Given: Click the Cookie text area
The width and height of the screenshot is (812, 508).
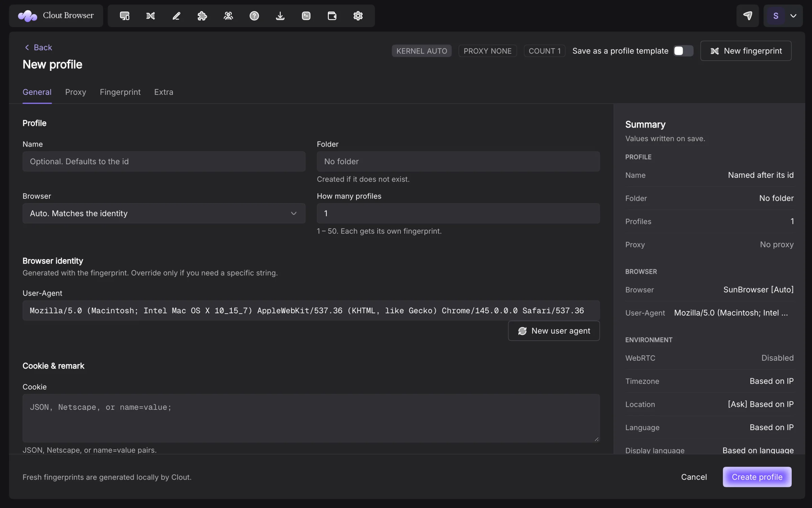Looking at the screenshot, I should (311, 418).
